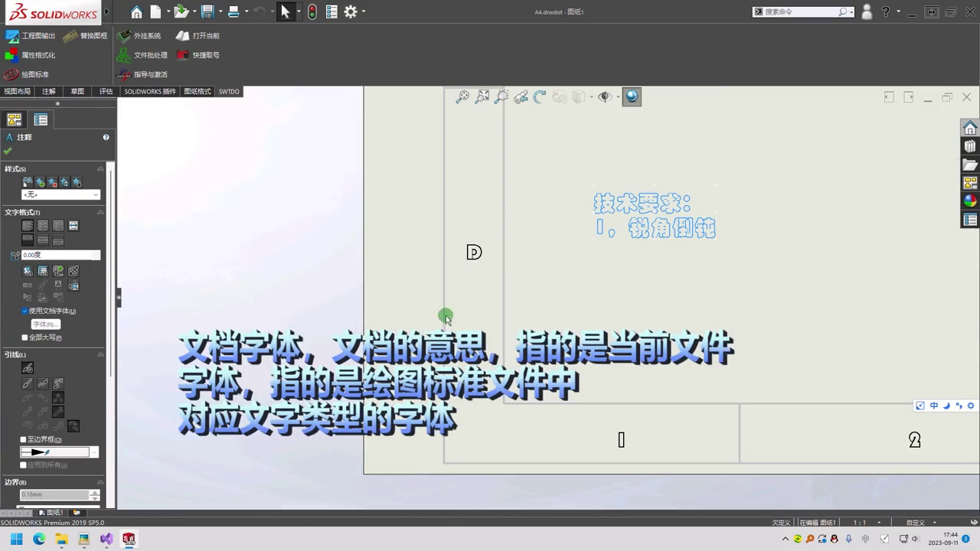Image resolution: width=980 pixels, height=551 pixels.
Task: Switch to the PropertyManager panel tab
Action: coord(41,119)
